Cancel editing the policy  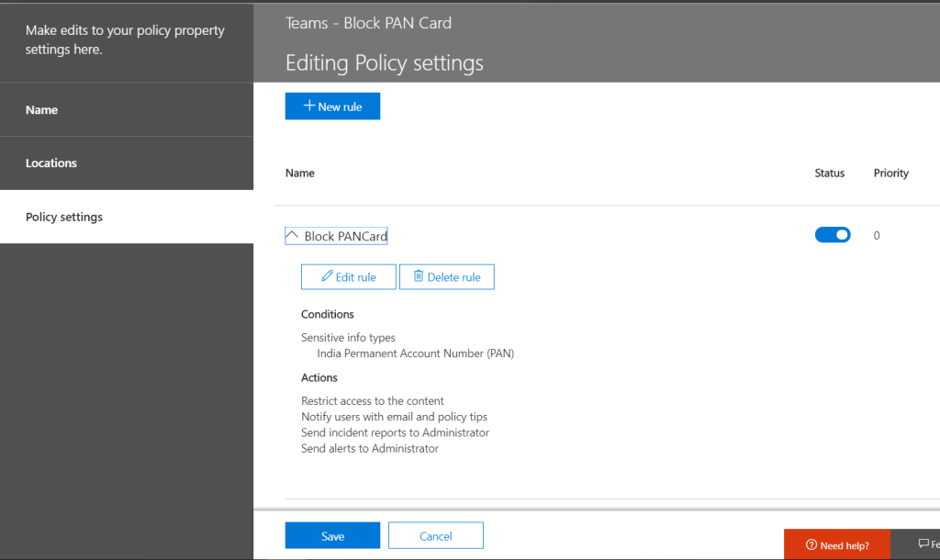[x=435, y=536]
